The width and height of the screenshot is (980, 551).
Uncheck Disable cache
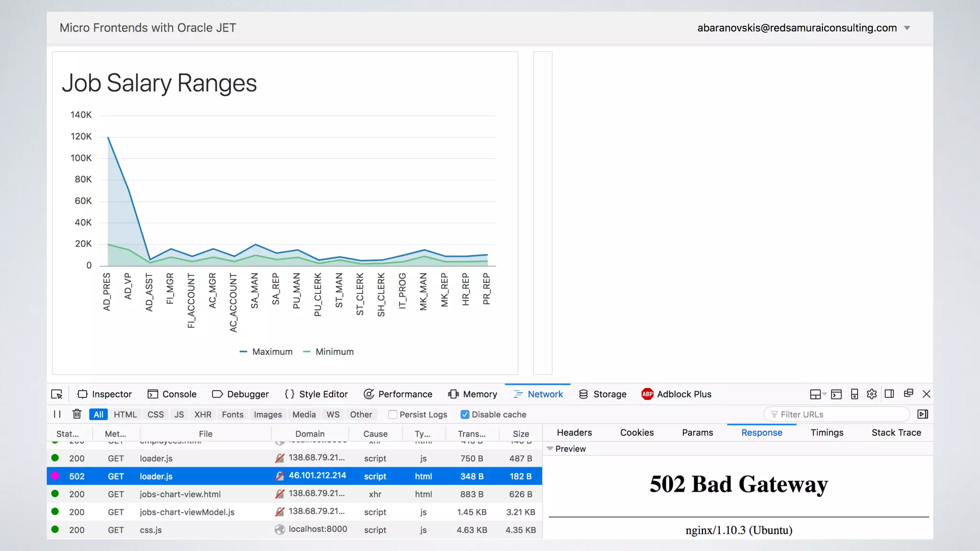[x=465, y=415]
